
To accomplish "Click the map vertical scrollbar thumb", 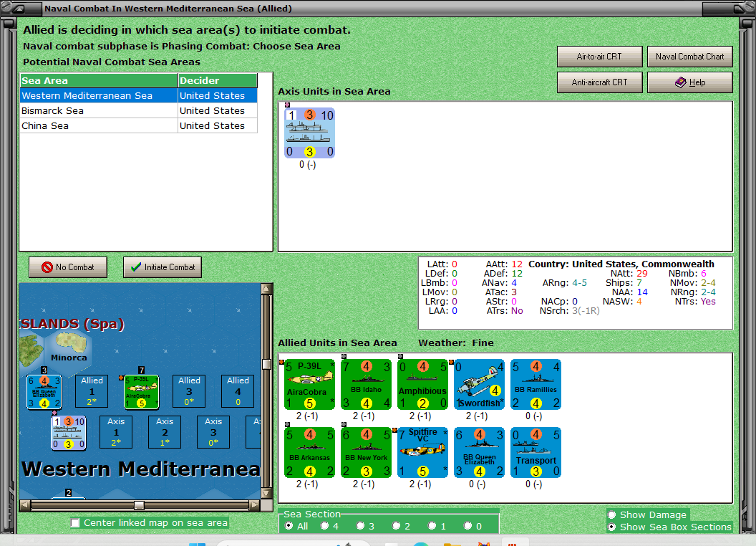I will click(x=266, y=364).
